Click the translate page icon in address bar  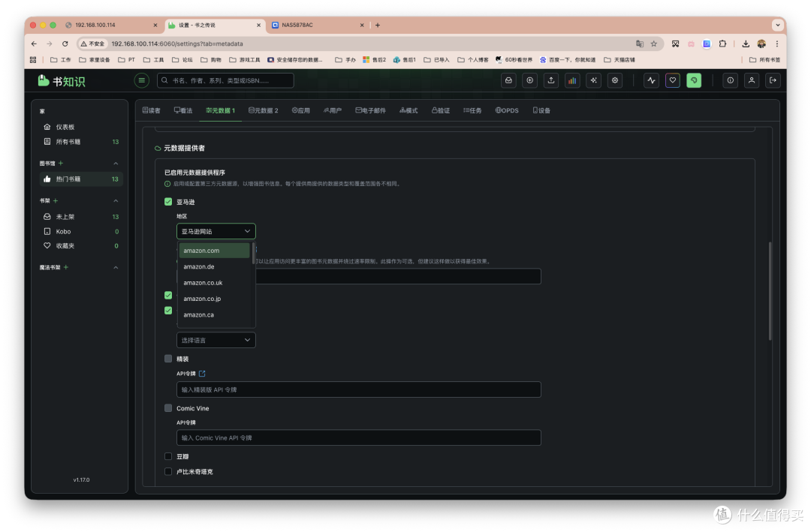(640, 44)
